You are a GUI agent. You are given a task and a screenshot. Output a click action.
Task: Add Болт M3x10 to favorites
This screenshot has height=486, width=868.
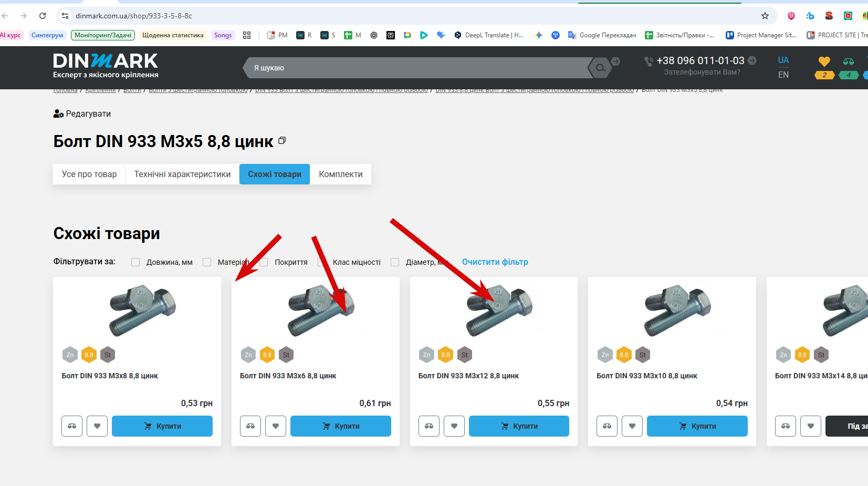tap(632, 426)
